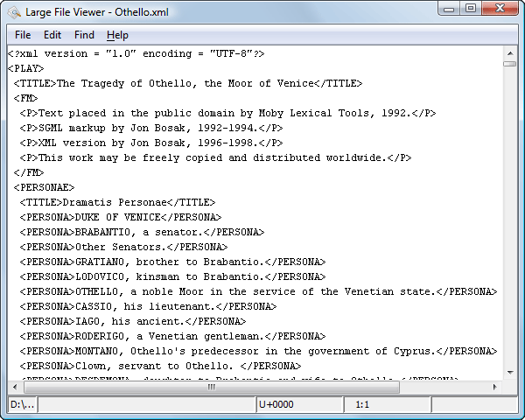Click the resize grip in window corner
Screen dimensions: 525x420
click(516, 411)
